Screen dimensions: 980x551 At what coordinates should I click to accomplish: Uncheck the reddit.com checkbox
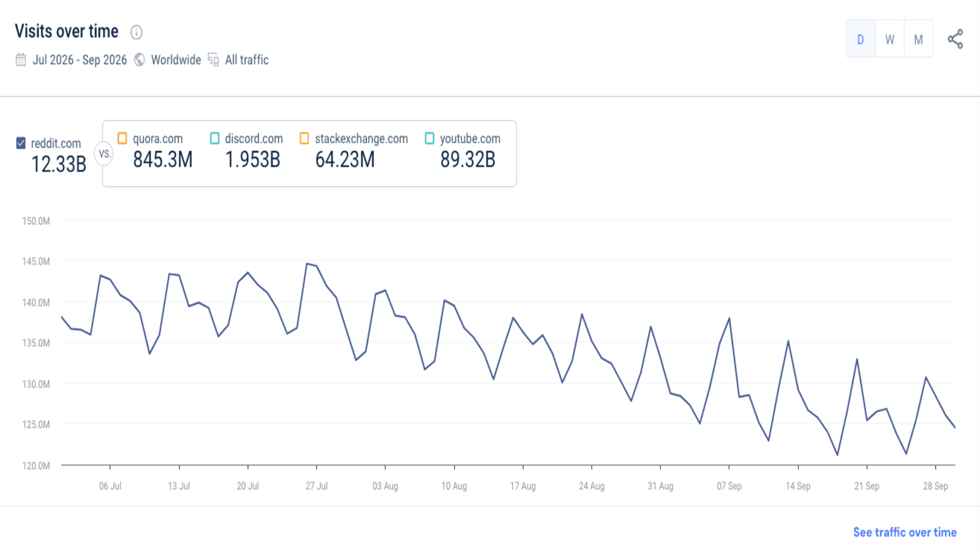click(x=21, y=143)
